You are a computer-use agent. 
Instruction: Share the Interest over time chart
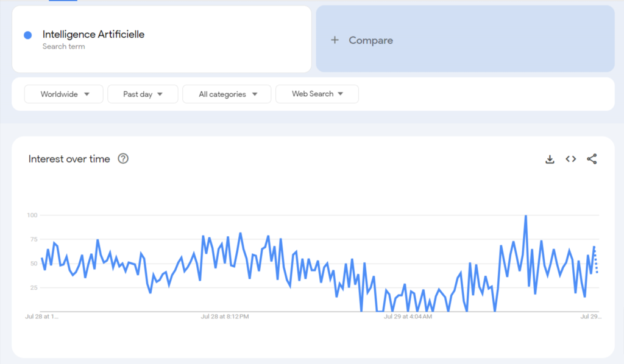point(592,159)
